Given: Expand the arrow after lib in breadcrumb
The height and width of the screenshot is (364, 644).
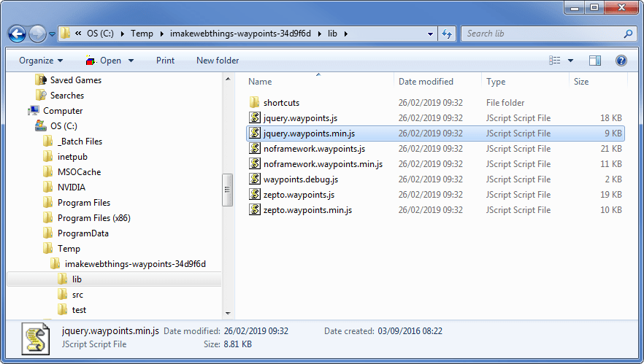Looking at the screenshot, I should [346, 34].
